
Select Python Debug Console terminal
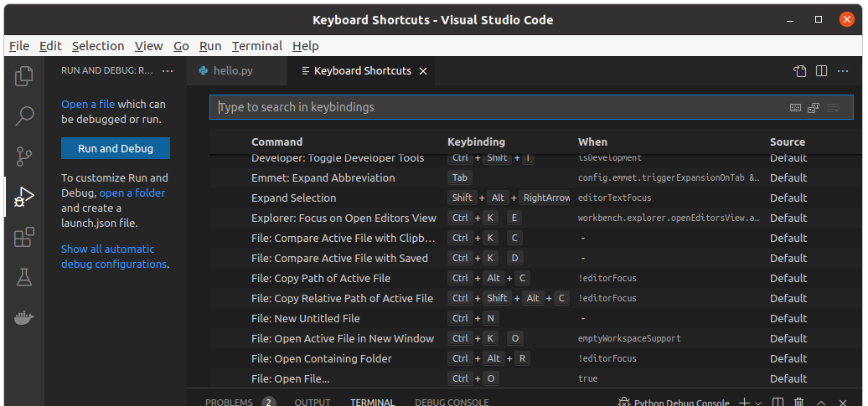pos(674,402)
